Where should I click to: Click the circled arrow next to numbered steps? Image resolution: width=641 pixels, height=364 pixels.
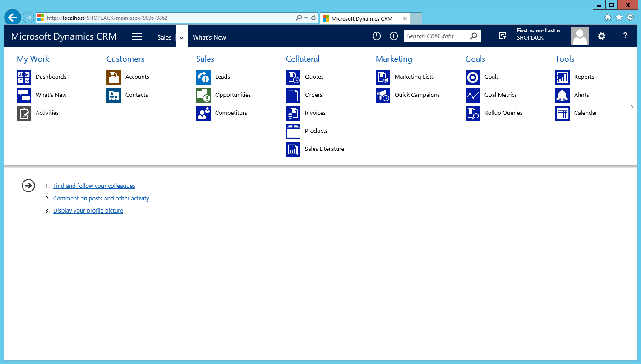coord(28,186)
